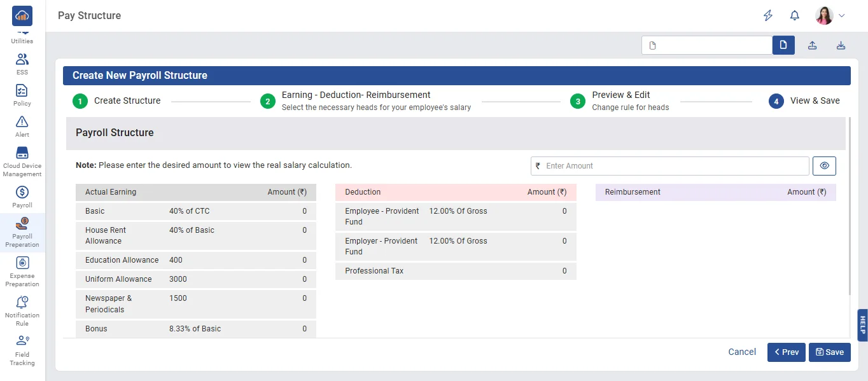Click the Save button
The image size is (868, 381).
click(x=829, y=352)
